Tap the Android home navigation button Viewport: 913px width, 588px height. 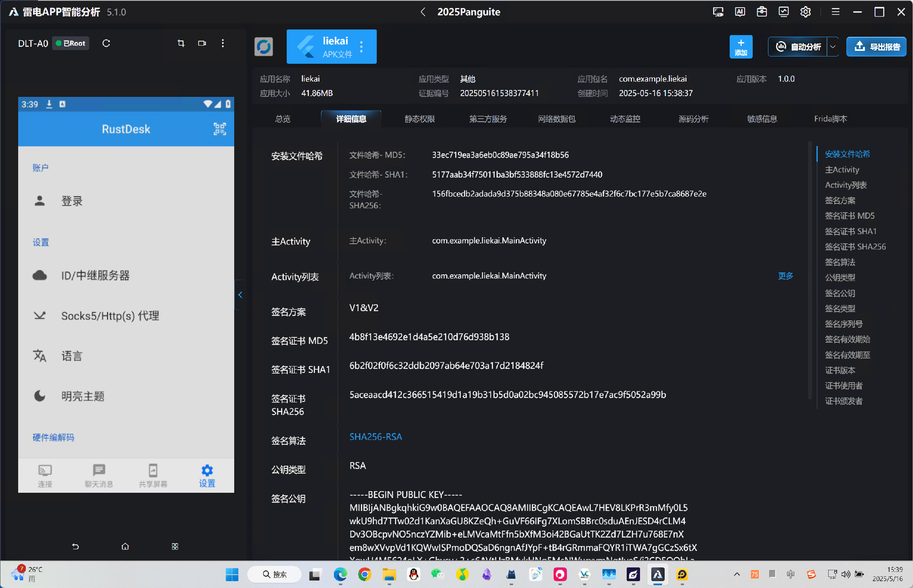[125, 546]
